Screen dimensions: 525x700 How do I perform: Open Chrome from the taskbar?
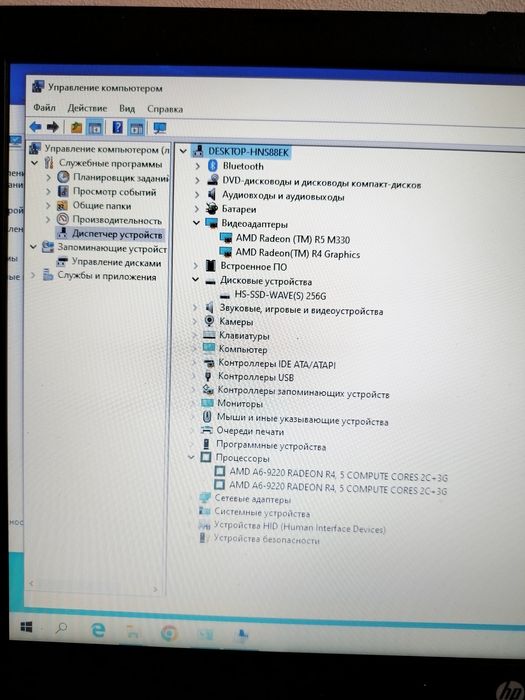coord(169,633)
